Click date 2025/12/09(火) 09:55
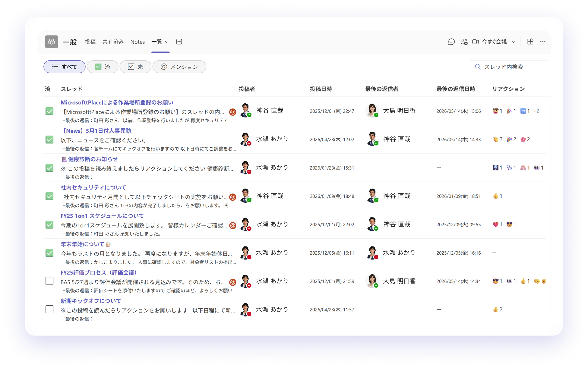 pyautogui.click(x=458, y=225)
